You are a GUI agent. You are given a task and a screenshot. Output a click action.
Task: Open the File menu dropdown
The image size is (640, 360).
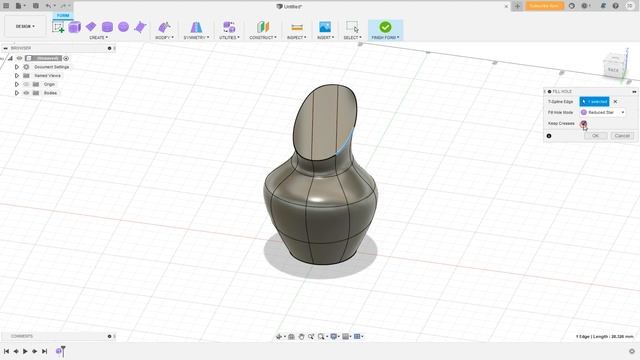[20, 6]
